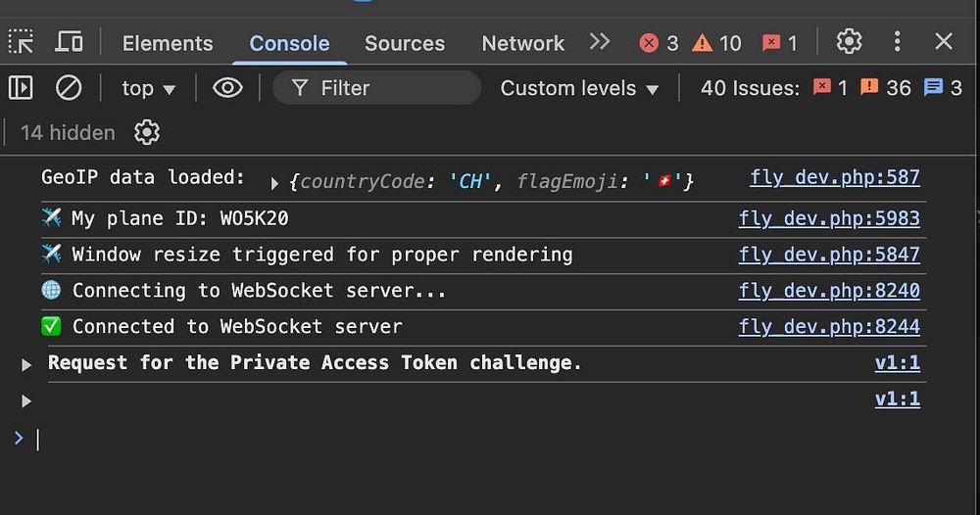Image resolution: width=980 pixels, height=515 pixels.
Task: Switch to the Network tab
Action: (x=522, y=43)
